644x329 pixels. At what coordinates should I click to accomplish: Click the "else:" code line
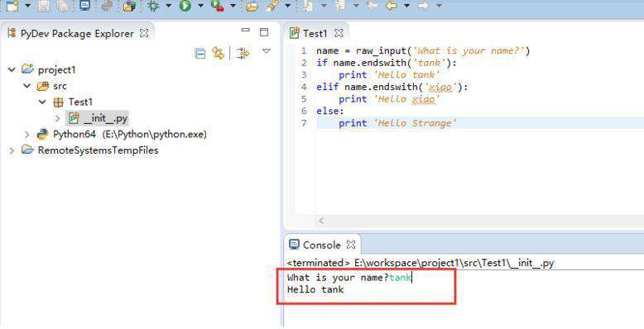(330, 111)
